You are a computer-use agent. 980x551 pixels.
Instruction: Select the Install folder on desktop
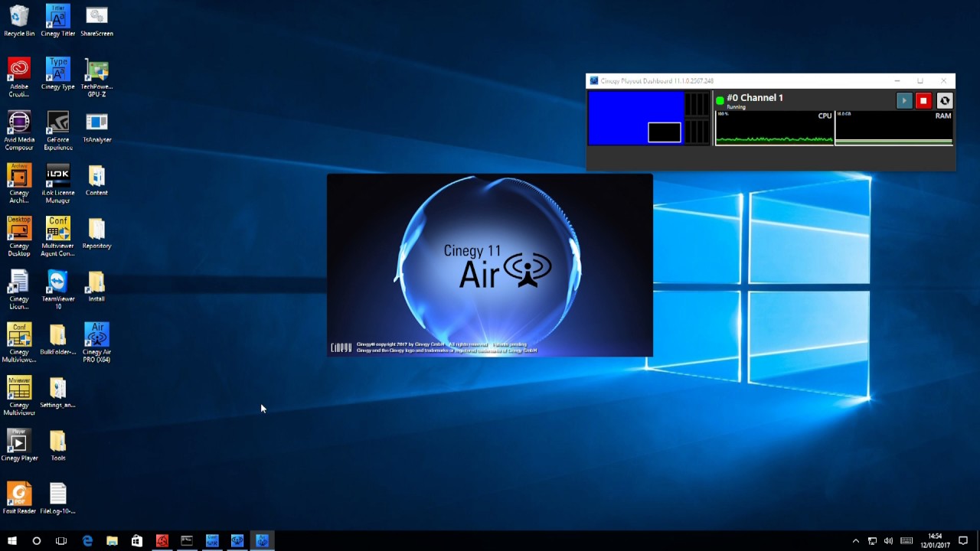tap(96, 286)
